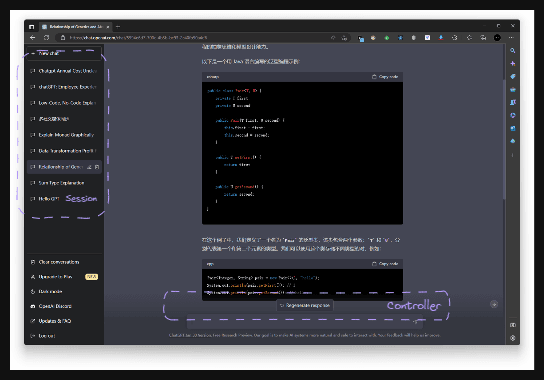Open the Data Transformation conversation

click(x=64, y=151)
